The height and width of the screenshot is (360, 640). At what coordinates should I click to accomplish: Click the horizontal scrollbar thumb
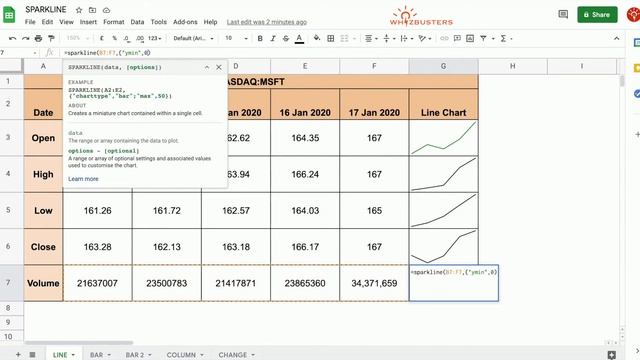tap(79, 343)
